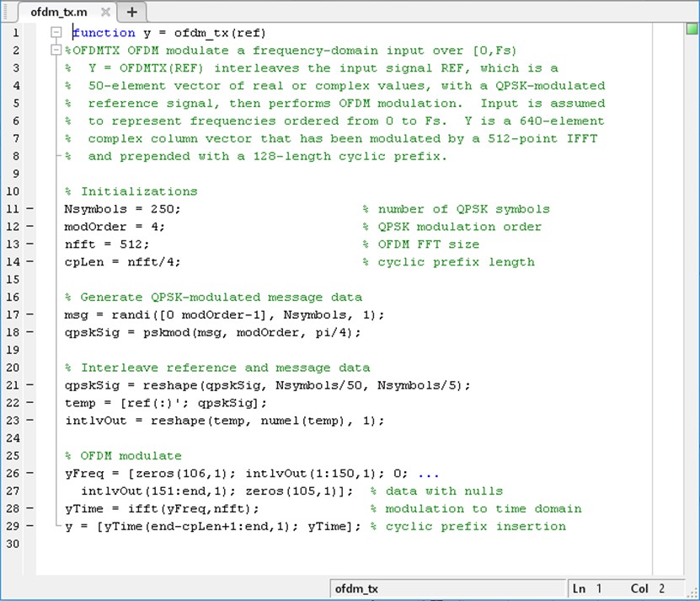Collapse the function block at line 1

(x=56, y=33)
